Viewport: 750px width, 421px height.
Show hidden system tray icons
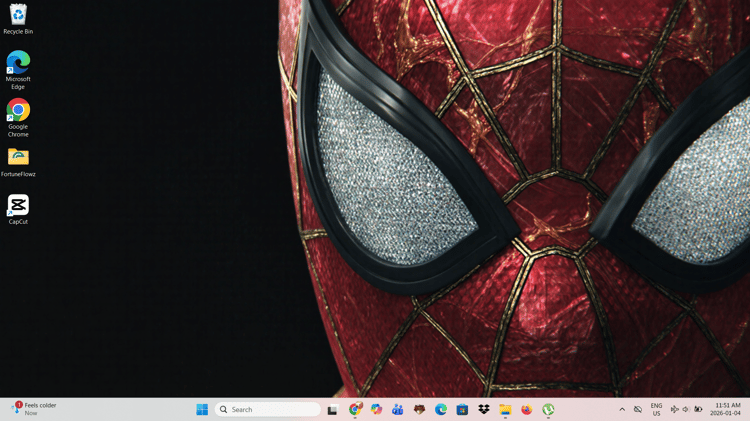click(x=622, y=410)
